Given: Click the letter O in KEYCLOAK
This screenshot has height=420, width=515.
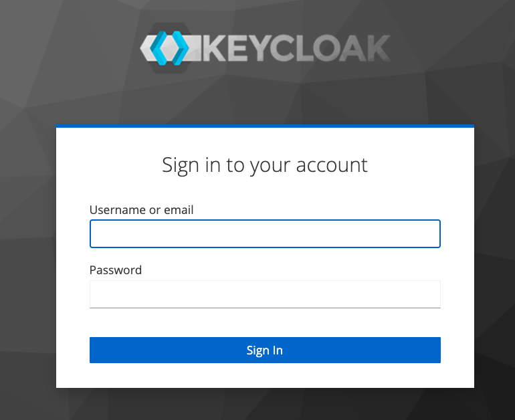Looking at the screenshot, I should 325,48.
